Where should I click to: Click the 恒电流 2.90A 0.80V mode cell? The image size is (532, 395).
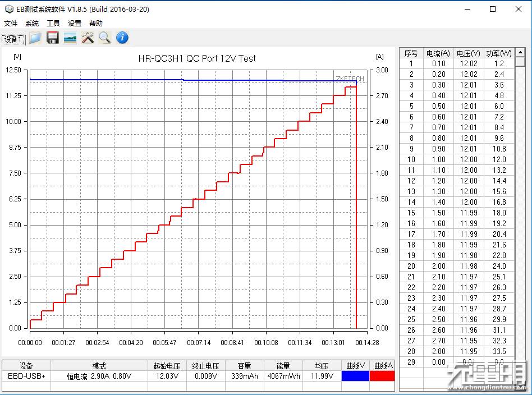99,376
